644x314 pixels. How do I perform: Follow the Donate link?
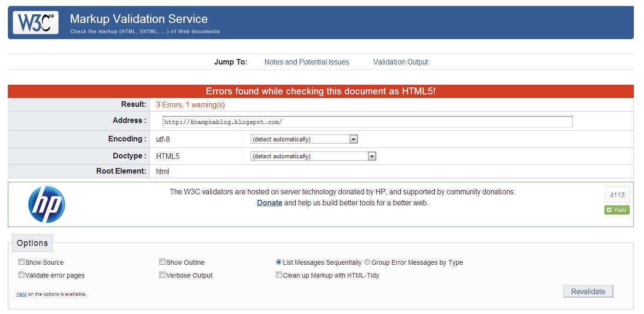coord(269,203)
